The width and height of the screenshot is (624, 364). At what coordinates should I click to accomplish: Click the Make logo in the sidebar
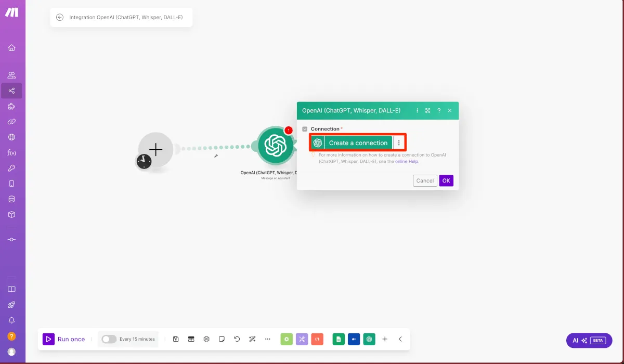[x=11, y=12]
